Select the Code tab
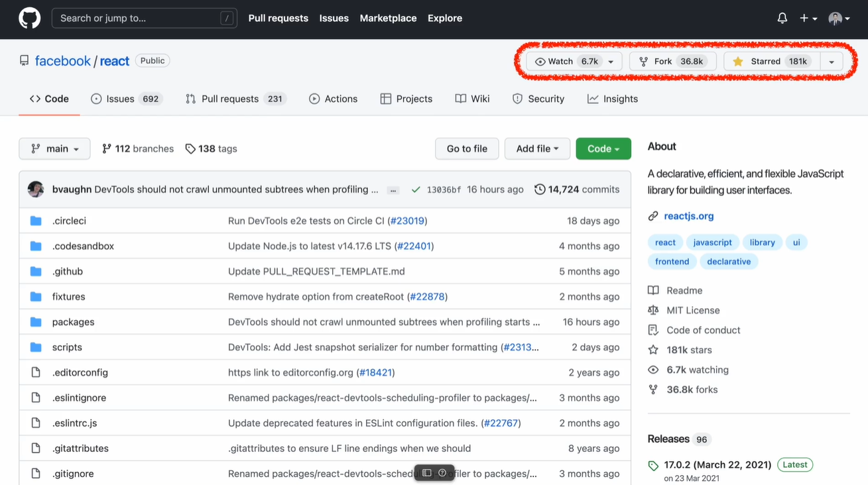 (x=49, y=99)
